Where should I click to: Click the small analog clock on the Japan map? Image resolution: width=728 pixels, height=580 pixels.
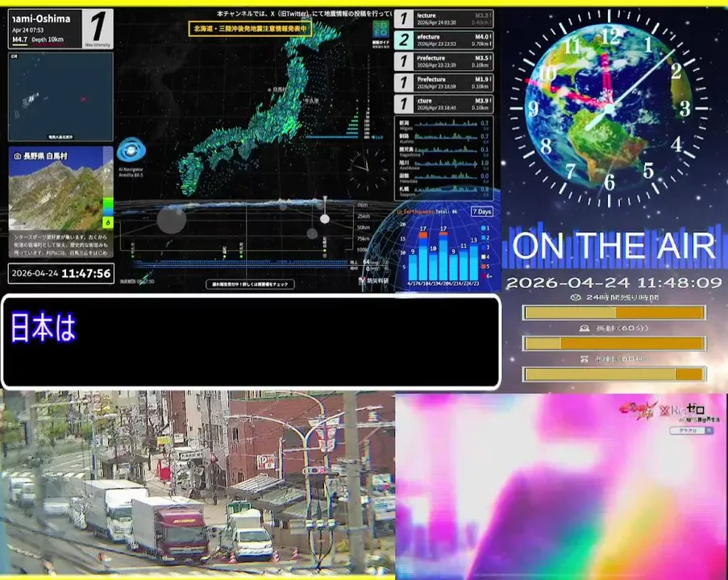(x=368, y=168)
